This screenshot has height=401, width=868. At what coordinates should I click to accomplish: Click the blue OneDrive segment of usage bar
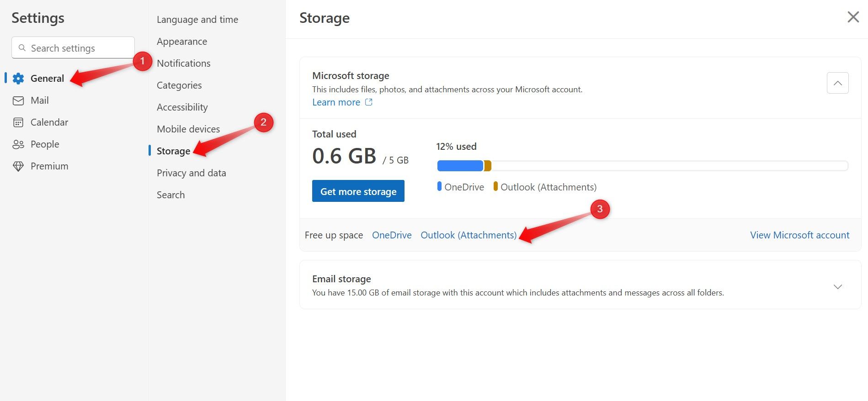pos(459,166)
